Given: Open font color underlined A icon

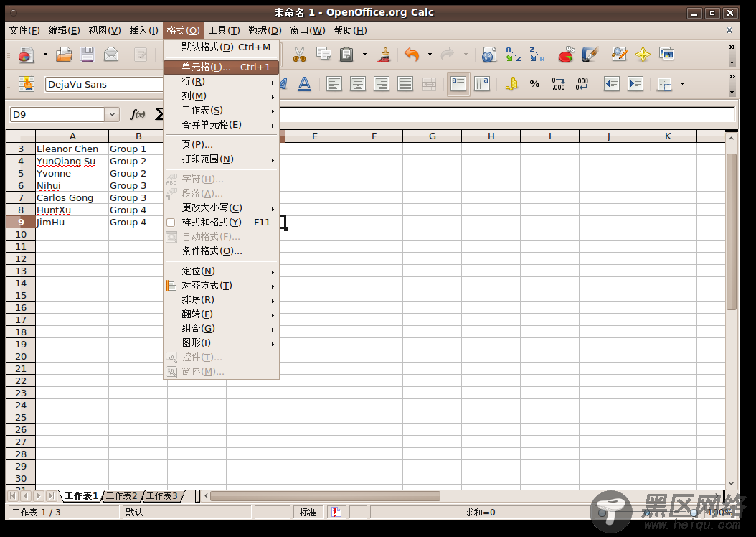Looking at the screenshot, I should (x=304, y=84).
